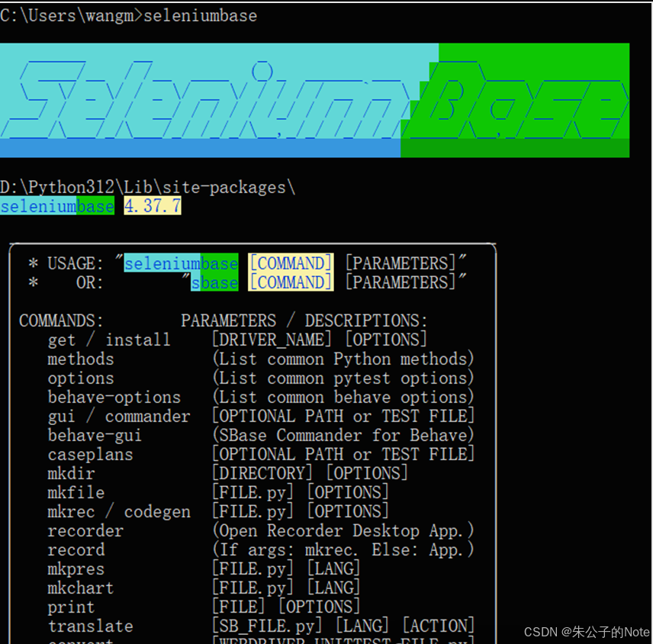Click the highlighted version number 4.37.7
The image size is (653, 644).
pos(153,206)
